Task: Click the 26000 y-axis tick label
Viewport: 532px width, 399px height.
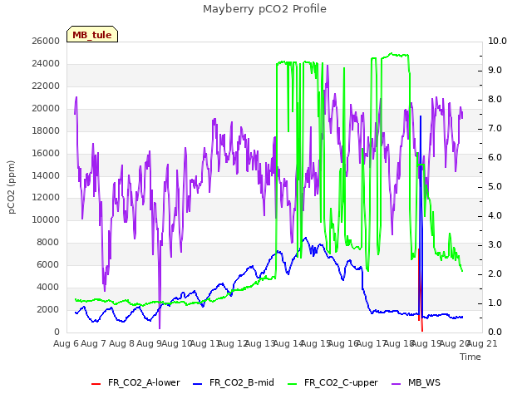Action: point(46,42)
